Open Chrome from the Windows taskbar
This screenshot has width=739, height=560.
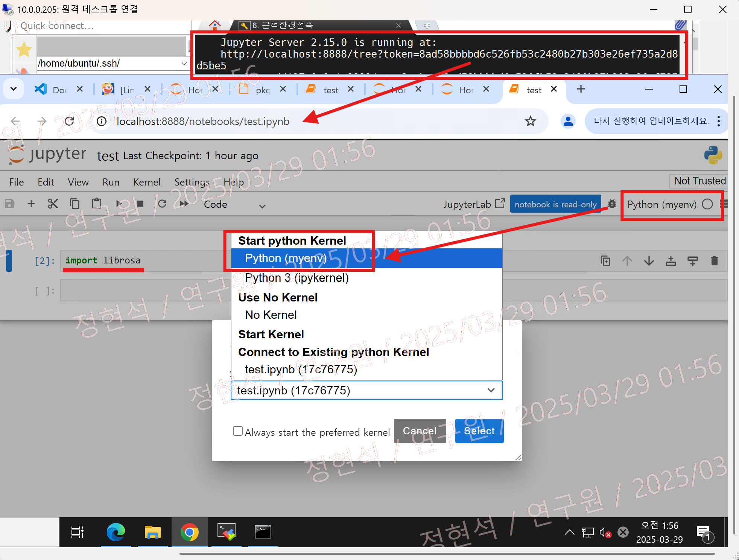pyautogui.click(x=189, y=532)
